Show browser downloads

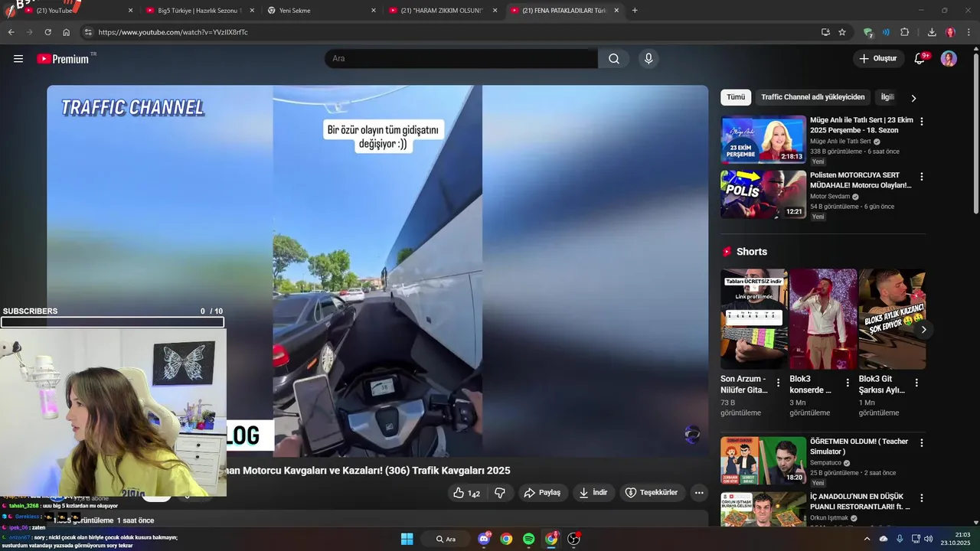pyautogui.click(x=932, y=32)
